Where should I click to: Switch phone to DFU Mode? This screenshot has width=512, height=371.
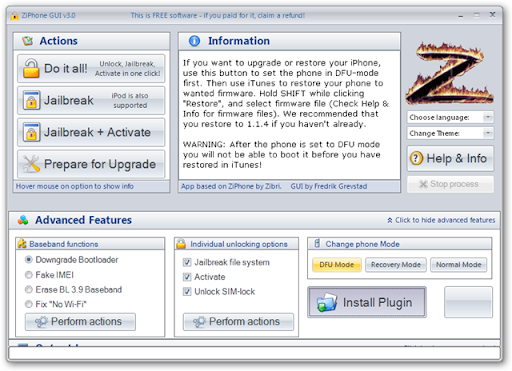coord(337,265)
